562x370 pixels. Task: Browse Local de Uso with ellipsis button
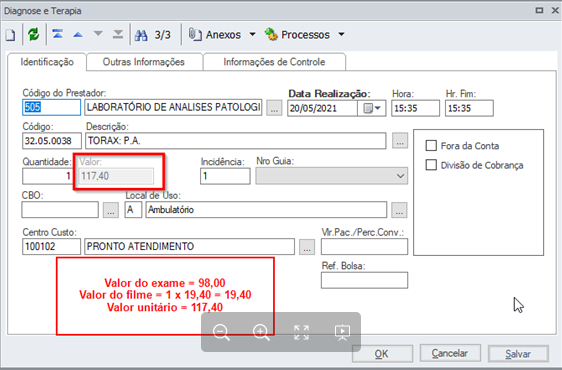point(399,210)
